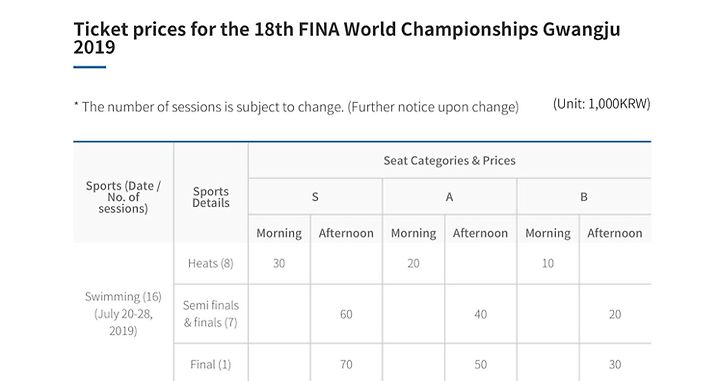Click the Ticket prices page heading

347,38
